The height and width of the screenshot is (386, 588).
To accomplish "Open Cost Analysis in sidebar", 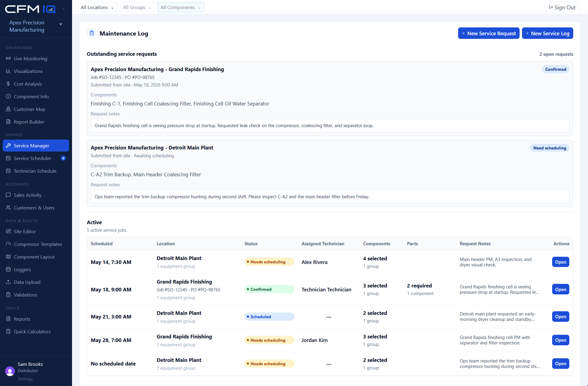I will click(36, 84).
